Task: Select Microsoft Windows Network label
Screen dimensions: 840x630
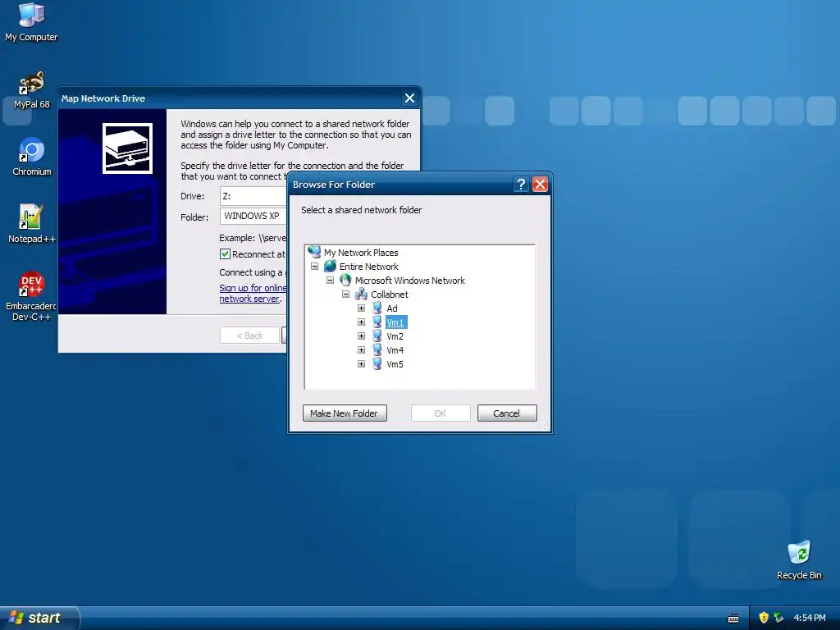Action: 410,281
